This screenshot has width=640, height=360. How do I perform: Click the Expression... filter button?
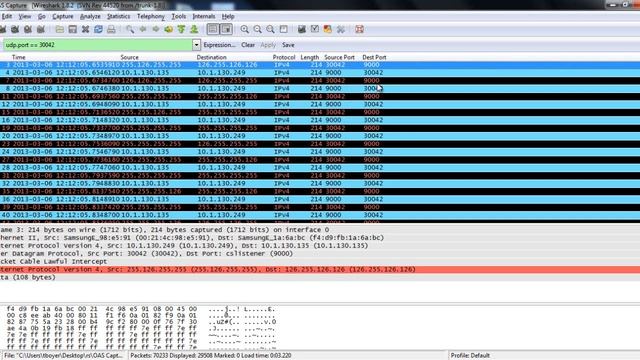point(219,45)
